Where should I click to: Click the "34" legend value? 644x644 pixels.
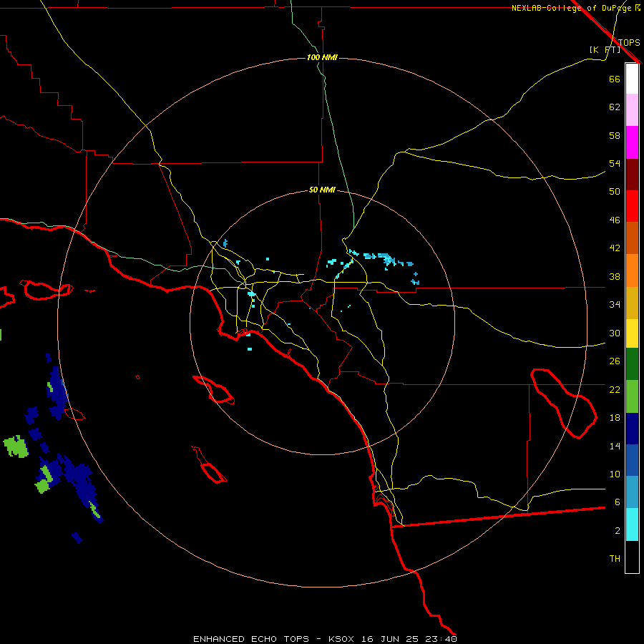[x=615, y=305]
